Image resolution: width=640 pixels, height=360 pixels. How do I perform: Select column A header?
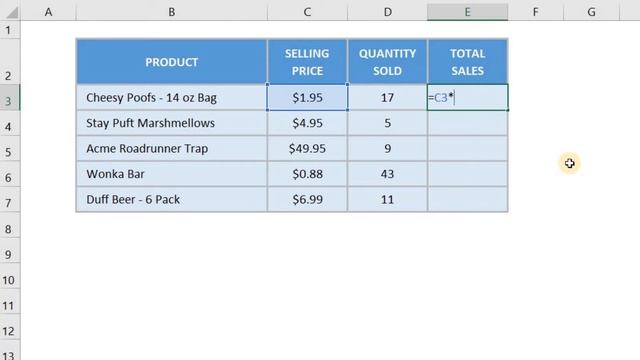(x=48, y=12)
